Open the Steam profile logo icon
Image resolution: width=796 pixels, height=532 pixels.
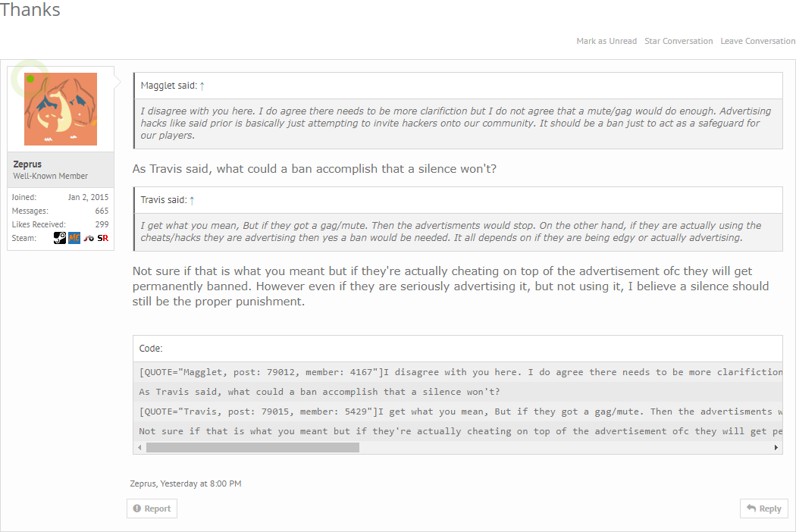[60, 238]
